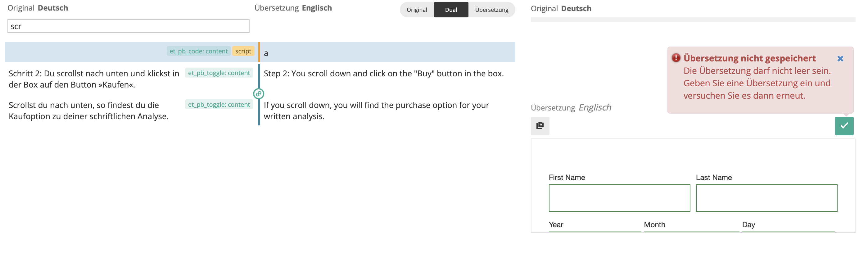Viewport: 868px width, 257px height.
Task: Click first et_pb_toggle: content tag
Action: click(x=219, y=73)
